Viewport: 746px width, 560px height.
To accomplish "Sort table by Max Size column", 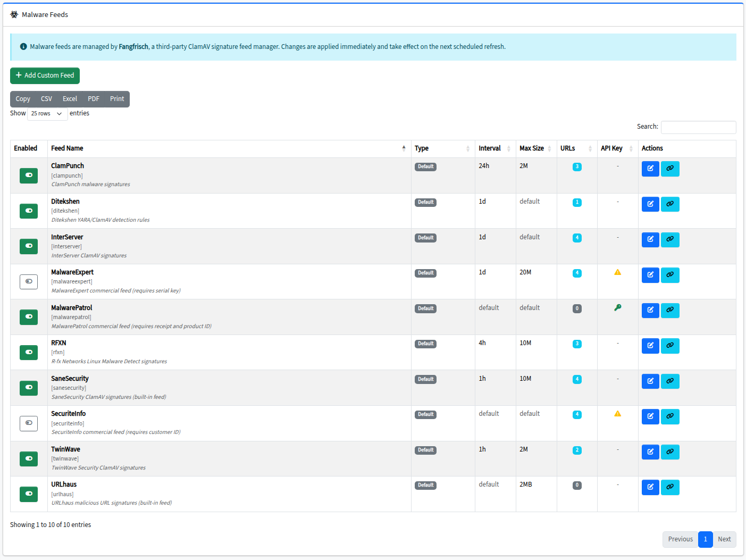I will tap(536, 148).
